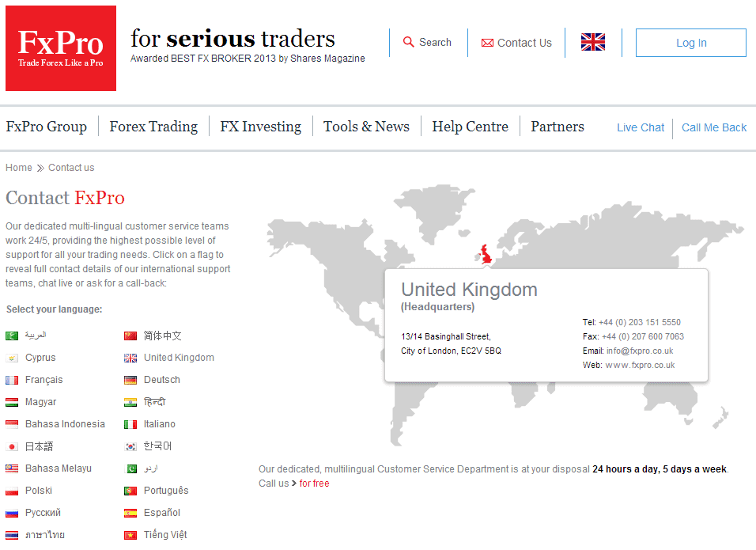
Task: Open the UK flag language selector
Action: 592,42
